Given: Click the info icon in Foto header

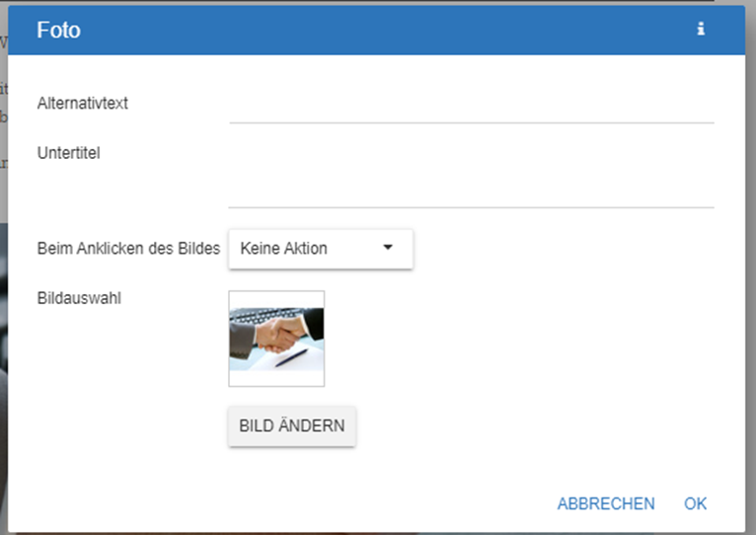Looking at the screenshot, I should [x=701, y=30].
